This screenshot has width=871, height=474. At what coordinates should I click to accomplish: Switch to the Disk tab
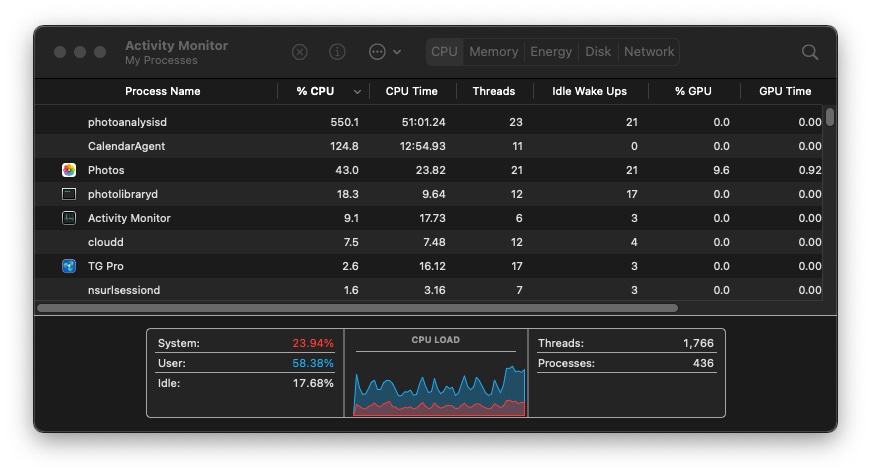598,52
